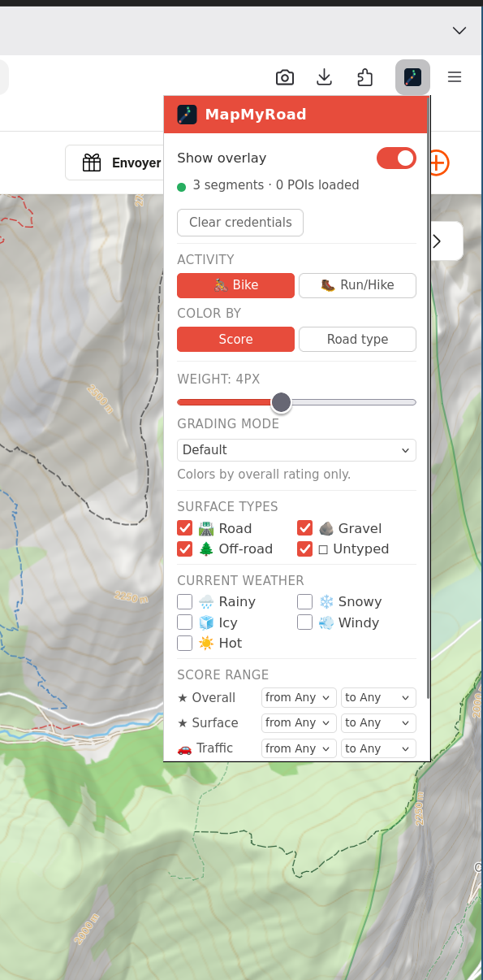This screenshot has width=483, height=980.
Task: Open Overall score 'from Any' dropdown
Action: [x=299, y=697]
